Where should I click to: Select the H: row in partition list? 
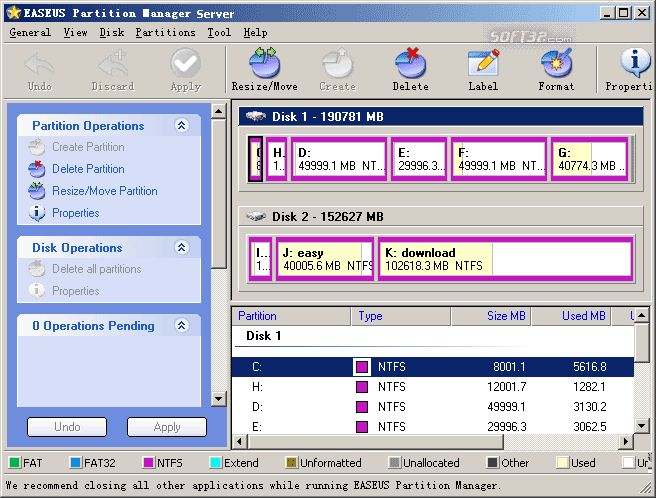[x=433, y=387]
